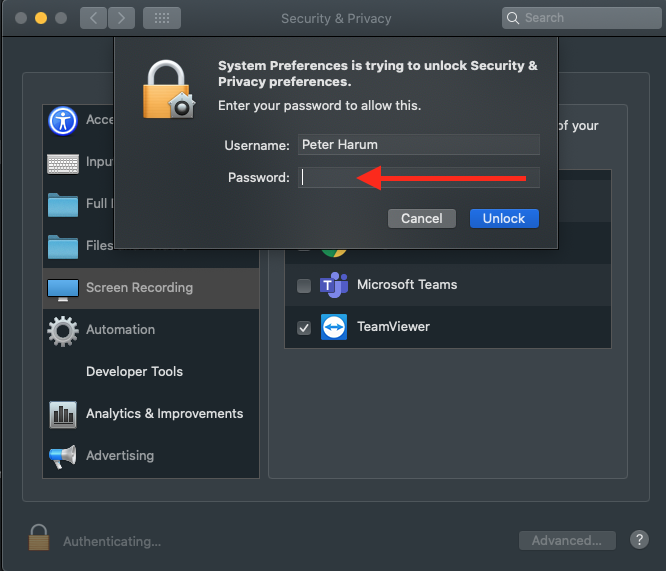
Task: Uncheck the TeamViewer checkbox
Action: (304, 328)
